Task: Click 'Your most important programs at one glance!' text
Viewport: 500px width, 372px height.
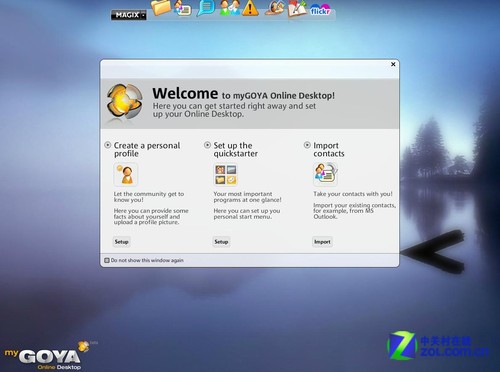Action: (247, 197)
